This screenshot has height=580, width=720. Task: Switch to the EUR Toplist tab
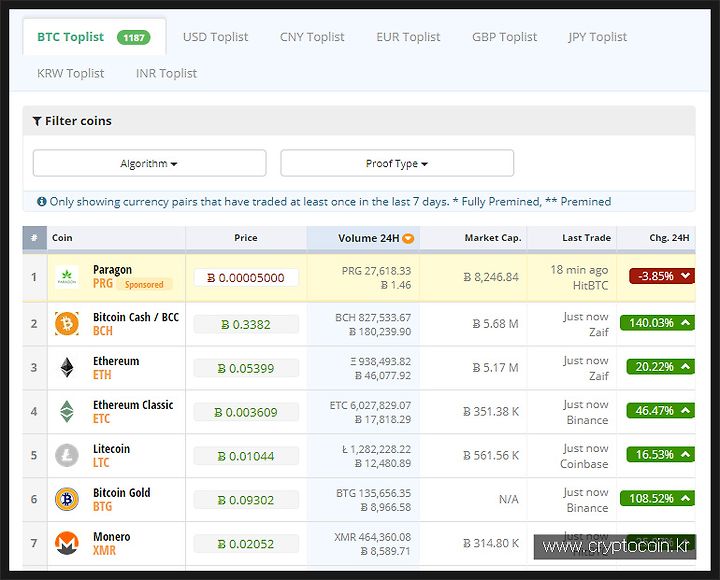[x=408, y=37]
